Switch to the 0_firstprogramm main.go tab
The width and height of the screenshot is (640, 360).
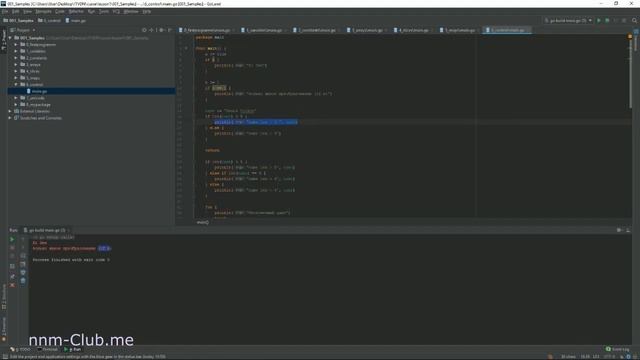click(x=207, y=30)
